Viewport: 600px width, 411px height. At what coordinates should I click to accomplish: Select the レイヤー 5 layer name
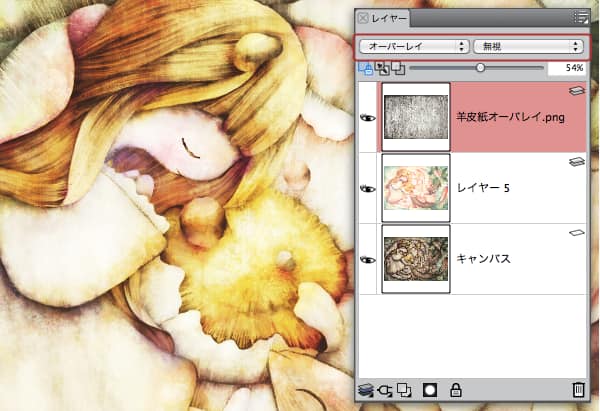click(x=484, y=188)
